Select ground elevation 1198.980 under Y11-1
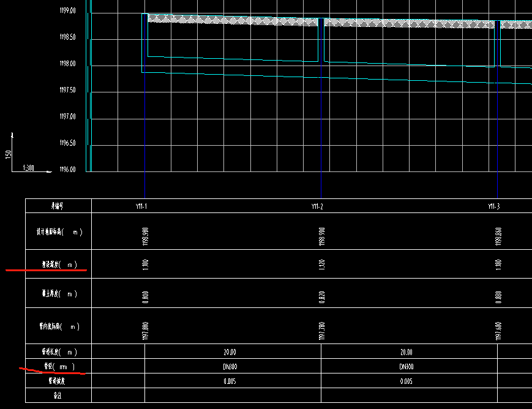 tap(145, 236)
